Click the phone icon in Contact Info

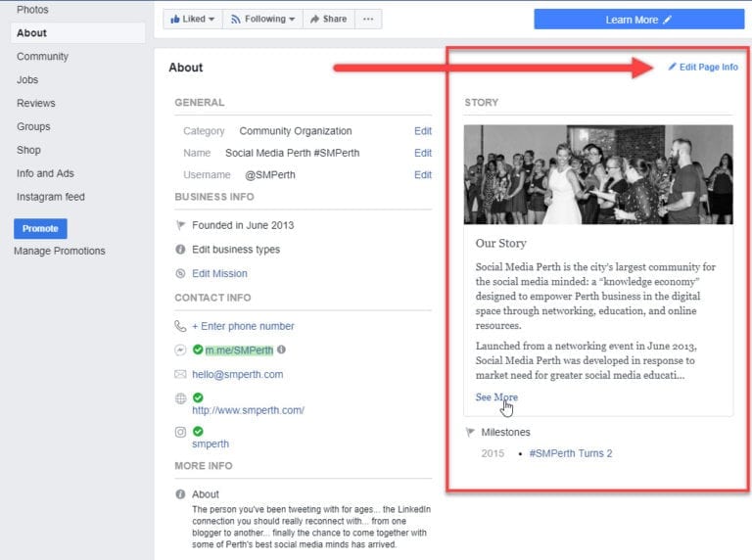click(x=180, y=326)
